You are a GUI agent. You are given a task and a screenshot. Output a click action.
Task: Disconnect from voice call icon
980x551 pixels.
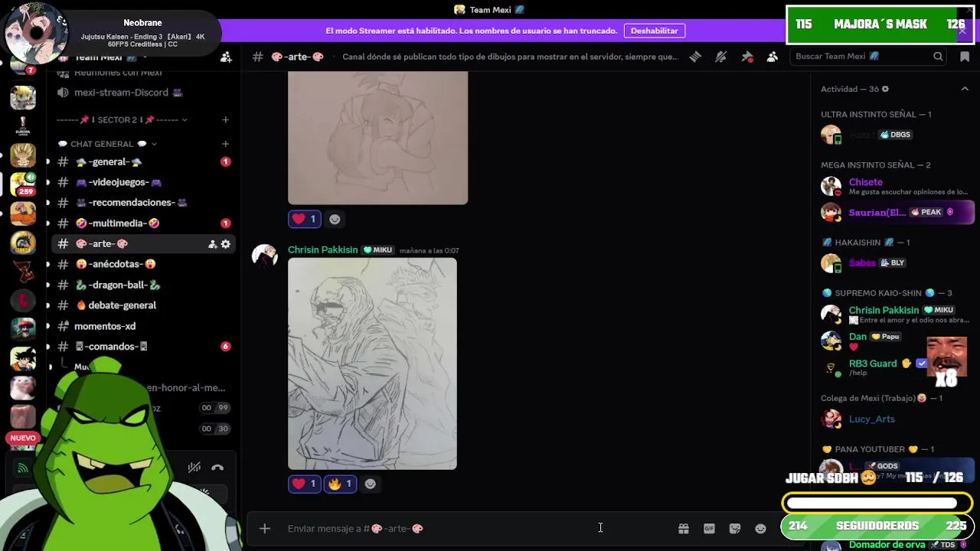tap(217, 468)
